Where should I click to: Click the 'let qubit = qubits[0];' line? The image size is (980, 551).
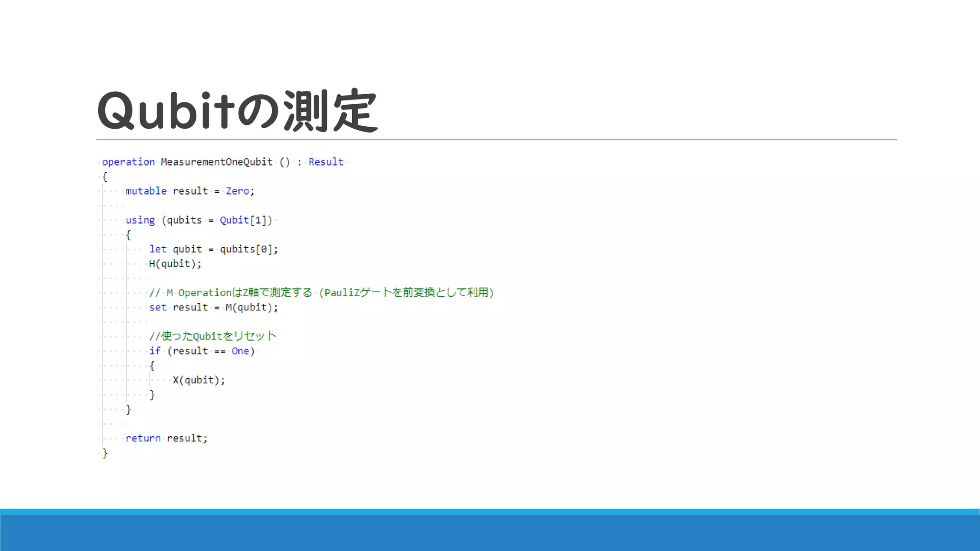click(x=213, y=249)
